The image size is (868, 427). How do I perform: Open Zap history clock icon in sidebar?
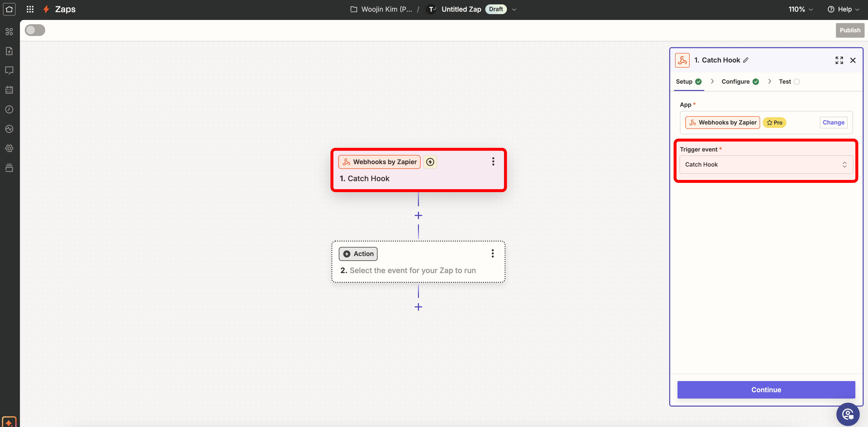[x=9, y=109]
